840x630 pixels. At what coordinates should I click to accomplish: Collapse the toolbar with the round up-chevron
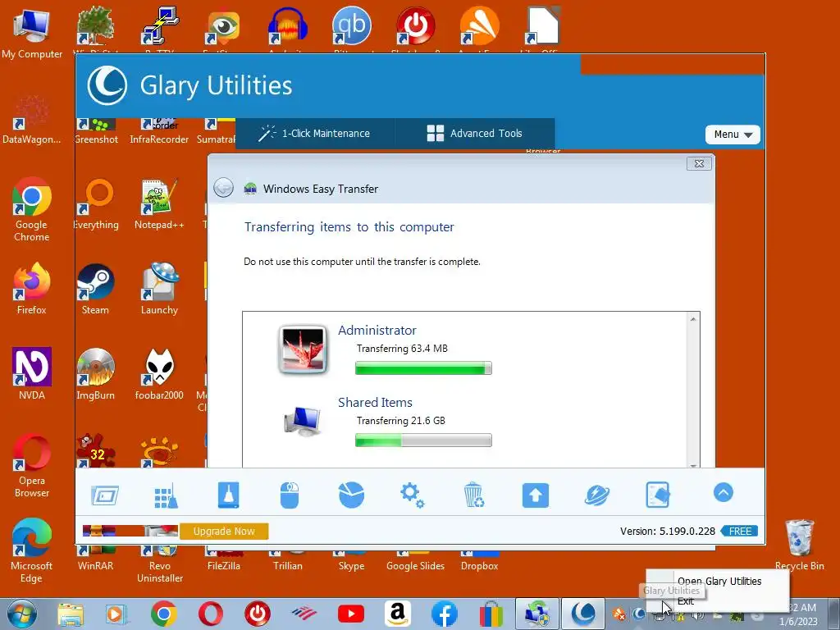[724, 492]
